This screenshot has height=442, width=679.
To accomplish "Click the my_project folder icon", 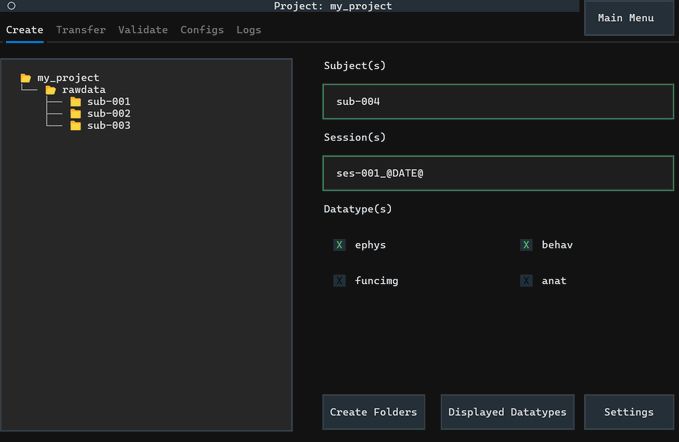I will [26, 78].
